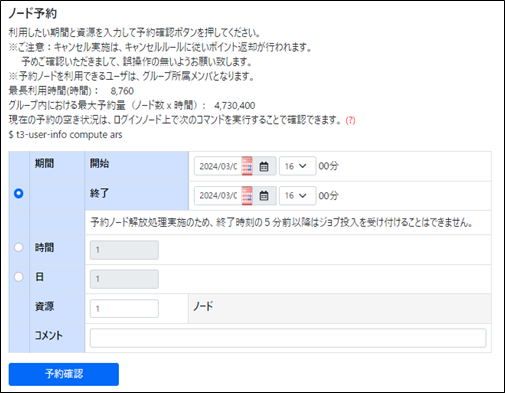The height and width of the screenshot is (393, 505).
Task: Click the コメント comment text field
Action: (x=288, y=338)
